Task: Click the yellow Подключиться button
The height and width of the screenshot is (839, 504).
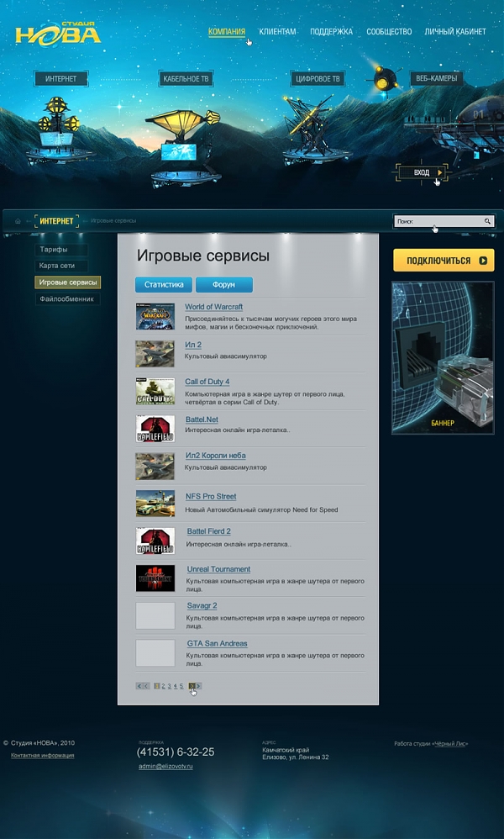Action: click(x=444, y=260)
